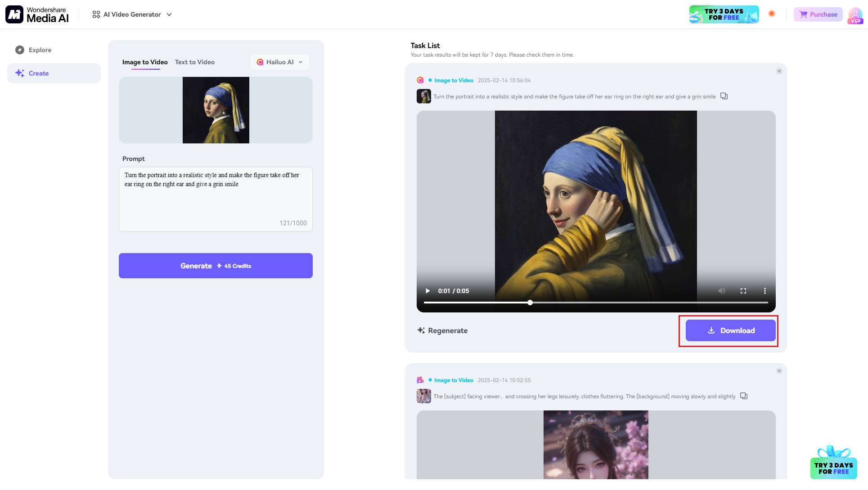Enter fullscreen on the video player

(743, 291)
